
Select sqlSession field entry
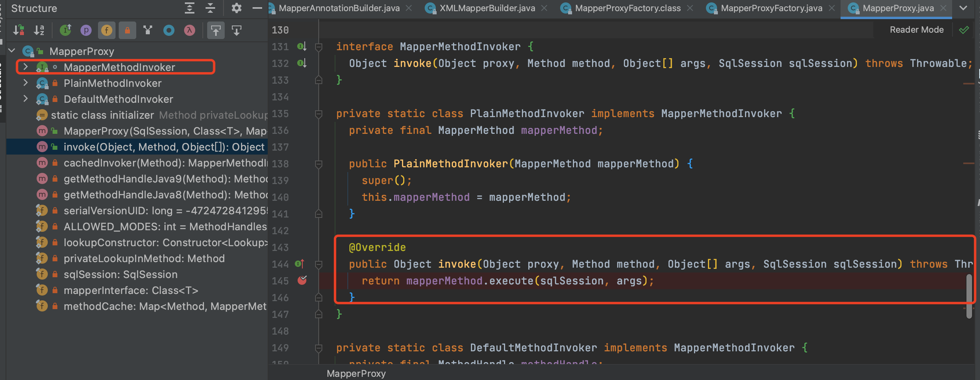[x=137, y=274]
